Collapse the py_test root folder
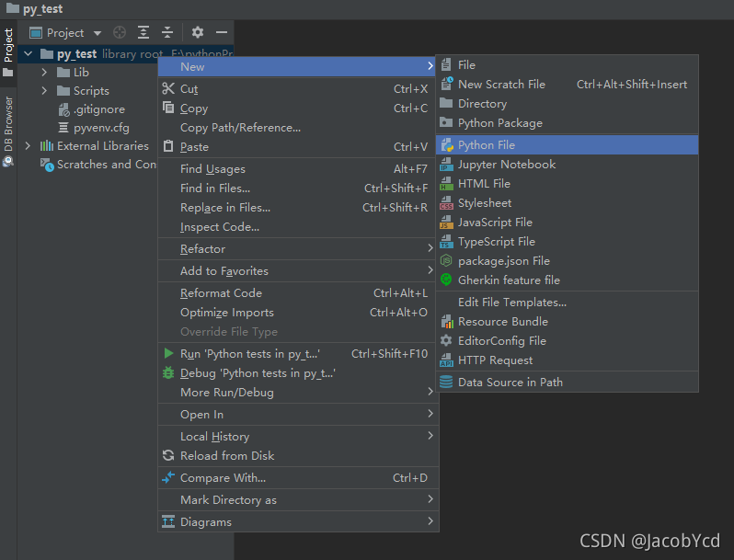Image resolution: width=734 pixels, height=560 pixels. tap(29, 54)
